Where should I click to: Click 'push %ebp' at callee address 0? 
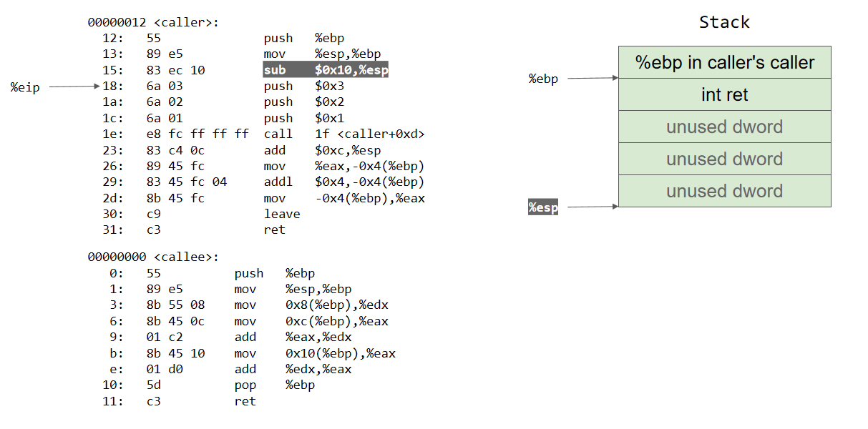coord(275,273)
